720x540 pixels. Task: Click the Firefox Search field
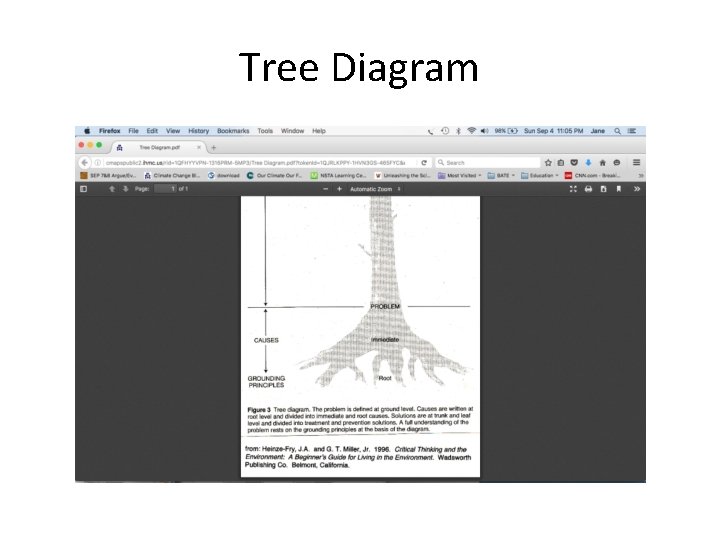coord(488,163)
